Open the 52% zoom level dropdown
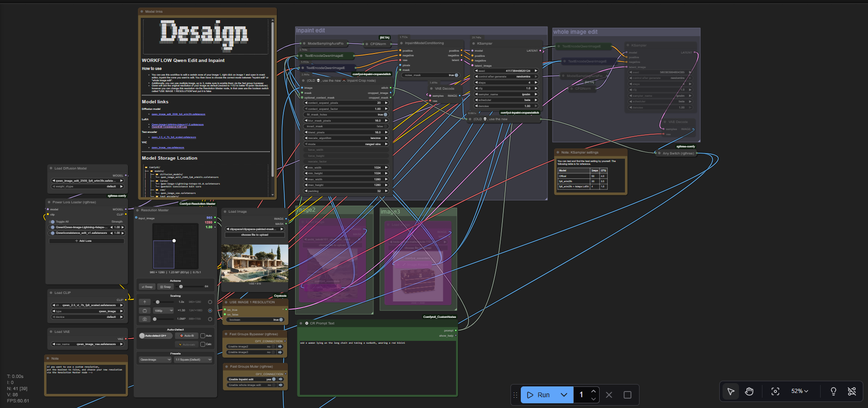 click(799, 391)
